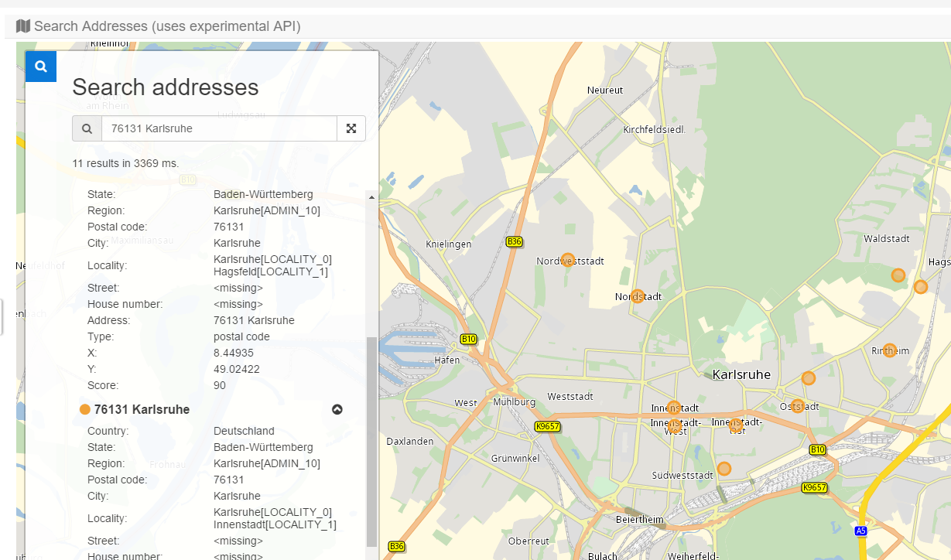Click the expand-to-results icon right of search field
This screenshot has width=951, height=560.
(x=351, y=128)
